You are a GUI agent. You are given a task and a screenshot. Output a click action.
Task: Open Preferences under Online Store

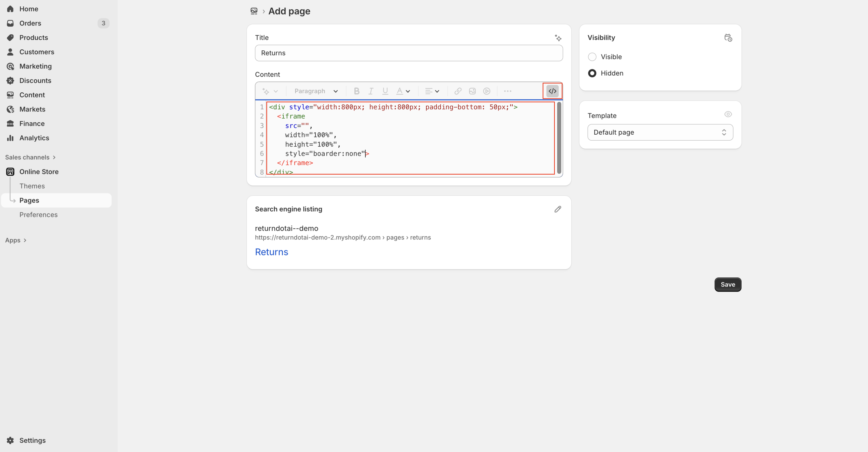click(x=38, y=215)
